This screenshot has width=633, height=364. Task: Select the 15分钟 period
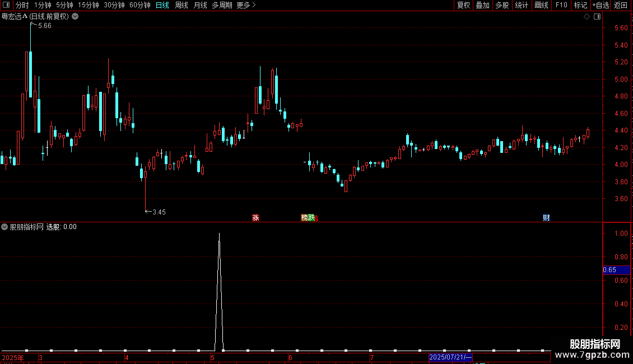point(89,5)
